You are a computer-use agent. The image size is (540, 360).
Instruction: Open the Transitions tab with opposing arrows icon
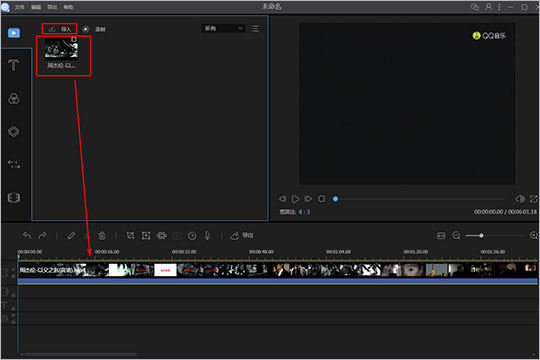click(14, 164)
